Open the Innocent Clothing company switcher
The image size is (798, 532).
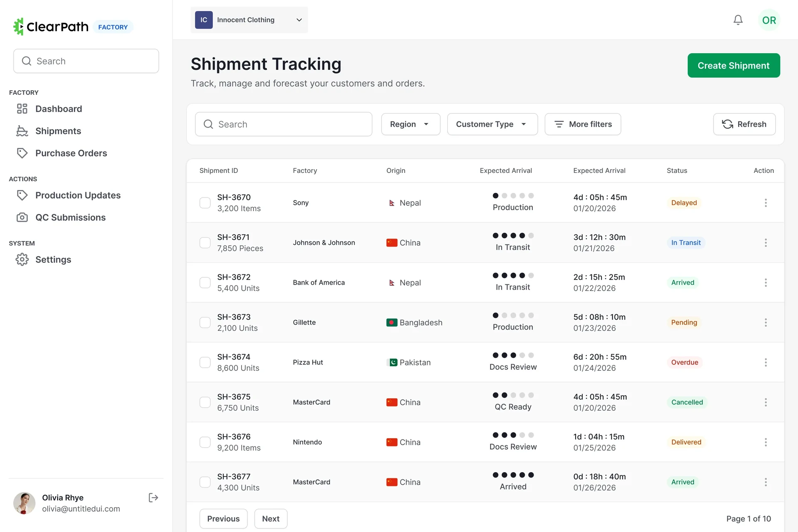click(x=249, y=20)
